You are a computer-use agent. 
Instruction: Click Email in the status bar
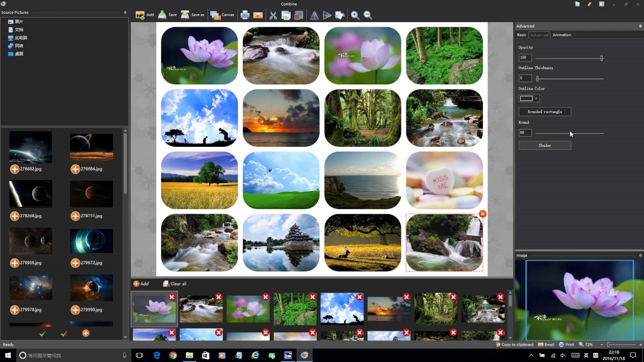pyautogui.click(x=546, y=344)
